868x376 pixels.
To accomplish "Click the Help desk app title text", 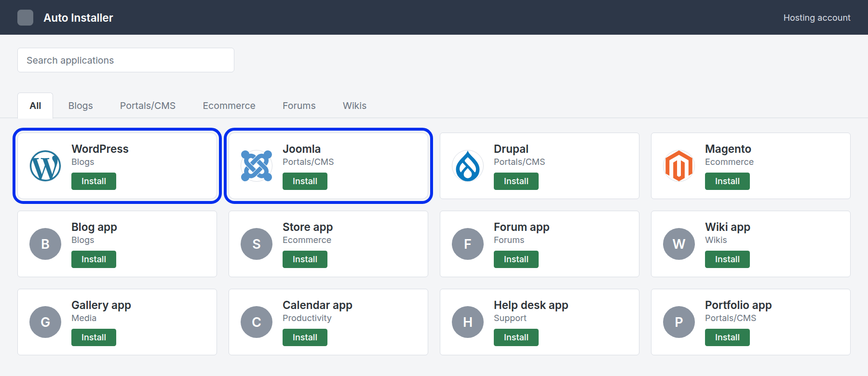I will pyautogui.click(x=531, y=305).
